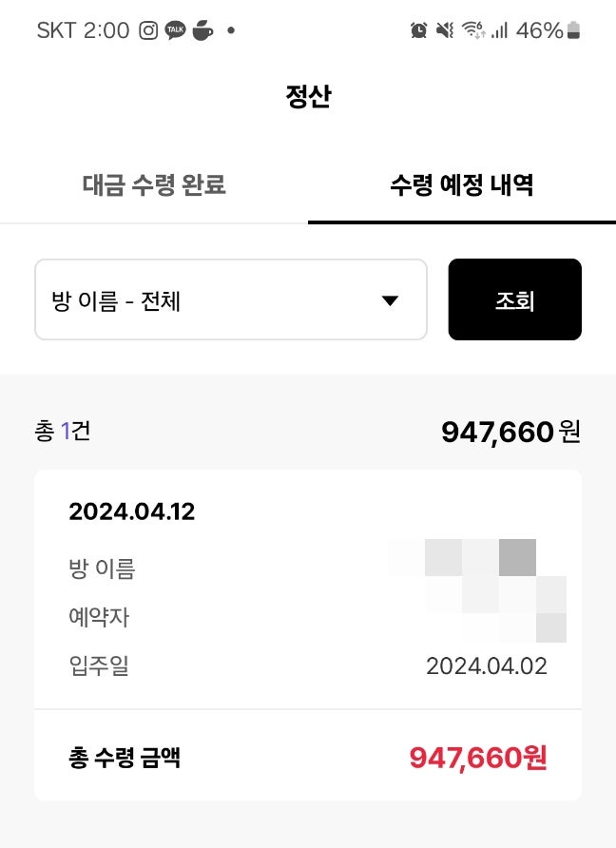The height and width of the screenshot is (848, 616).
Task: Tap the SKT 2:00 clock text
Action: [83, 30]
